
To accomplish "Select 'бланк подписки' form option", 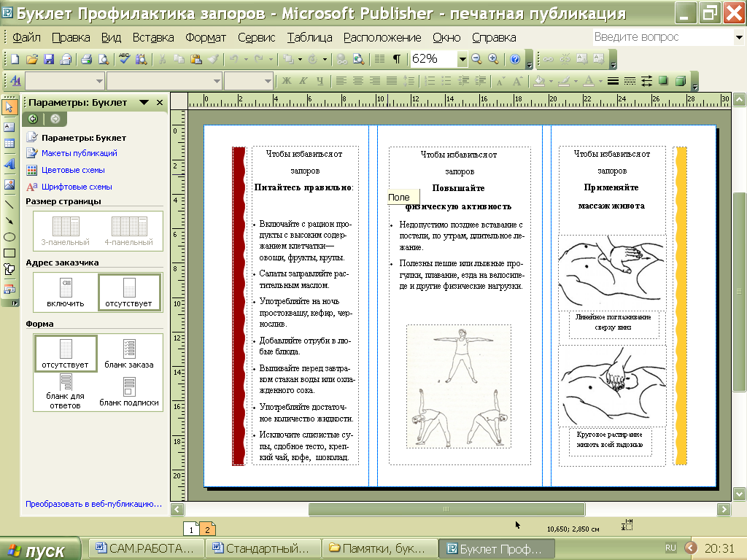I will [128, 392].
